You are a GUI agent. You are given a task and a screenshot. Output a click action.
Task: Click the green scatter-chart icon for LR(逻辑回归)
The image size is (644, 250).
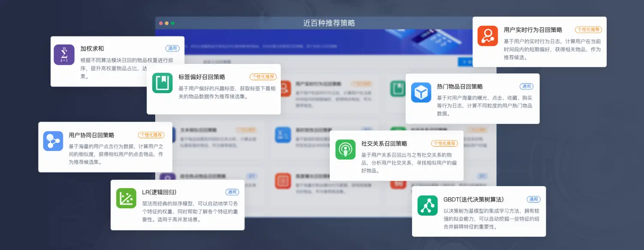[x=126, y=198]
